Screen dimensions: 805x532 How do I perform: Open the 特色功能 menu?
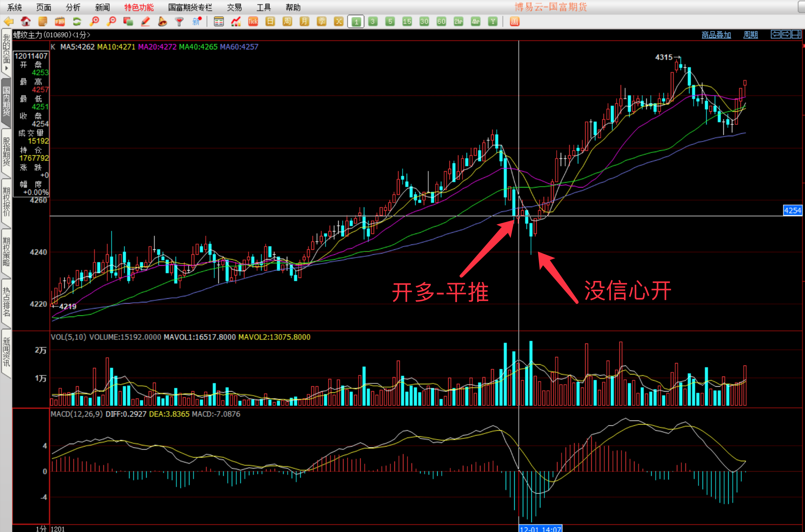click(x=139, y=7)
